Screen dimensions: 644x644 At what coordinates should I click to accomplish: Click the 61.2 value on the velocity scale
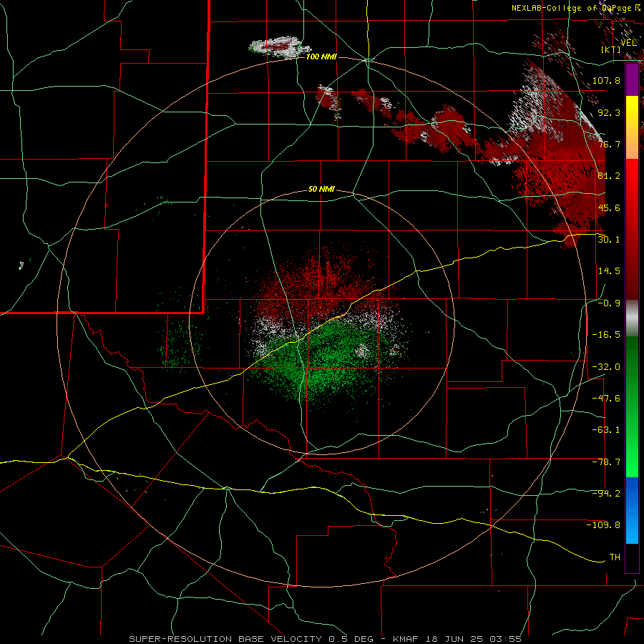[x=609, y=176]
